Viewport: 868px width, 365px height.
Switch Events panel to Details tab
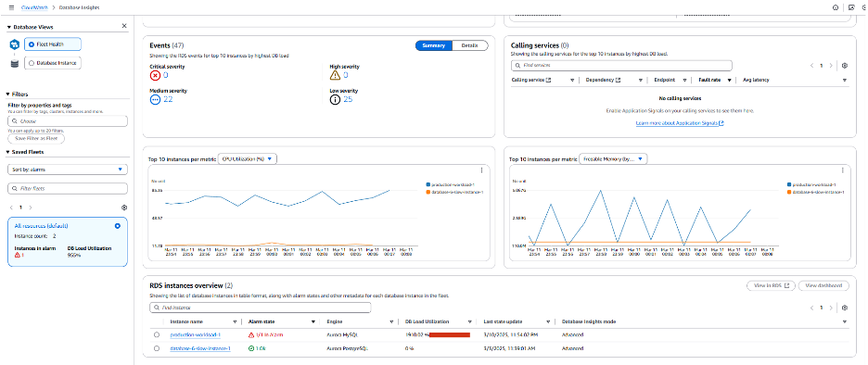pos(470,45)
